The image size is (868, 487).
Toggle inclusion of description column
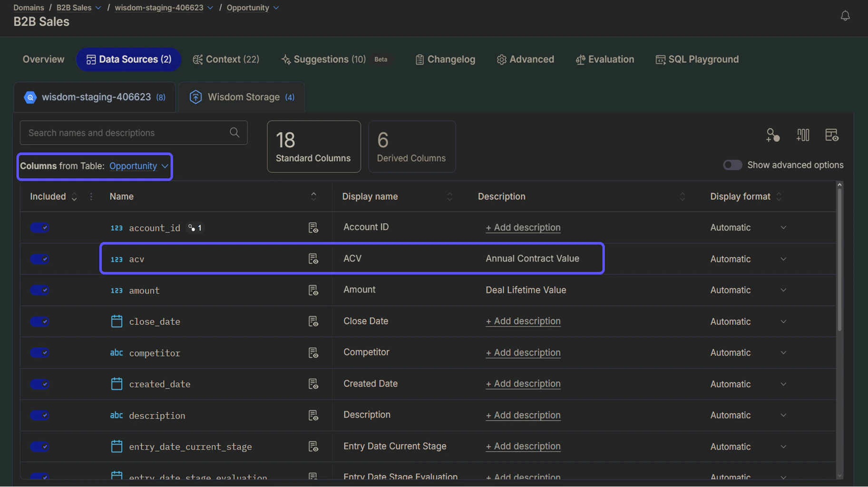click(39, 415)
